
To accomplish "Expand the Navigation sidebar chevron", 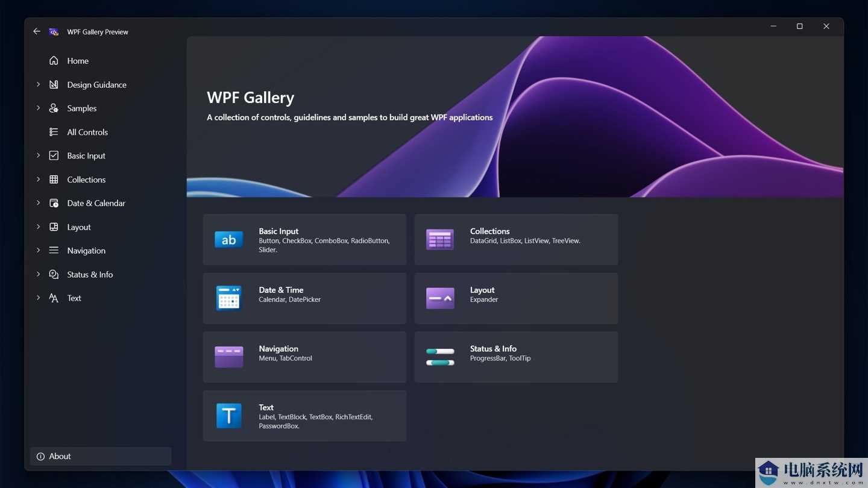I will click(38, 250).
